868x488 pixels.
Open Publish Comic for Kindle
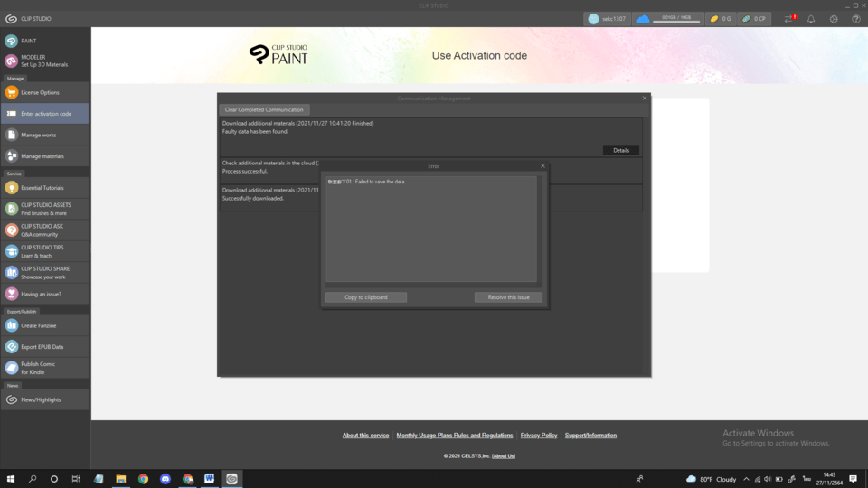[x=44, y=368]
